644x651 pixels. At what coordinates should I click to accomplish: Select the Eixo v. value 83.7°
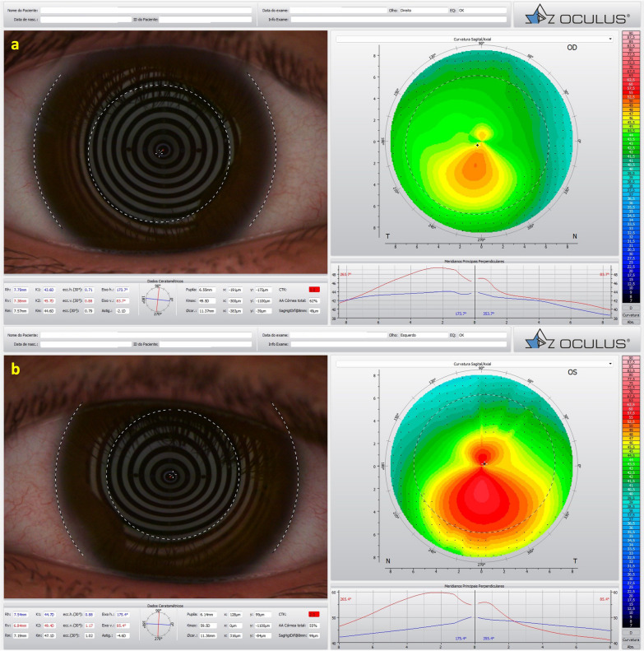(x=123, y=300)
